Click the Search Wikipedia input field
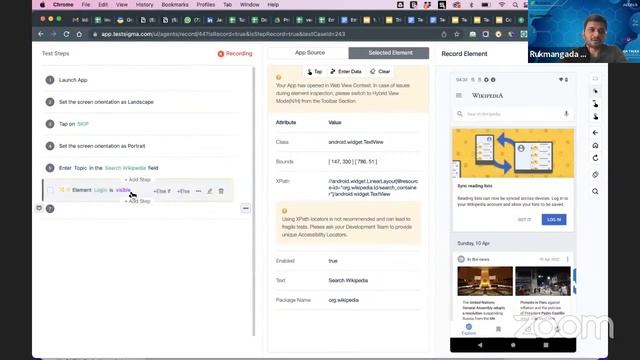640x360 pixels. pyautogui.click(x=513, y=114)
